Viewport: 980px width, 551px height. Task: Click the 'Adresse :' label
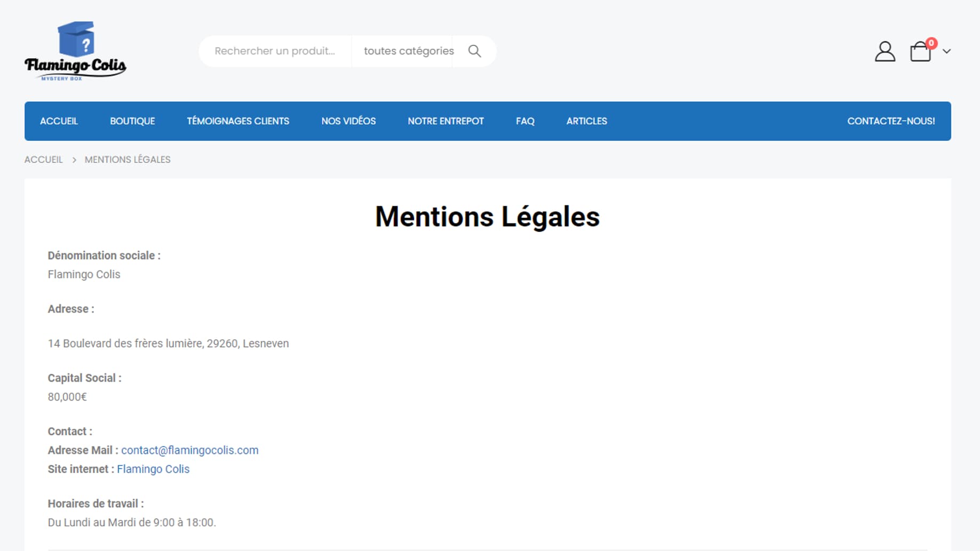point(71,309)
